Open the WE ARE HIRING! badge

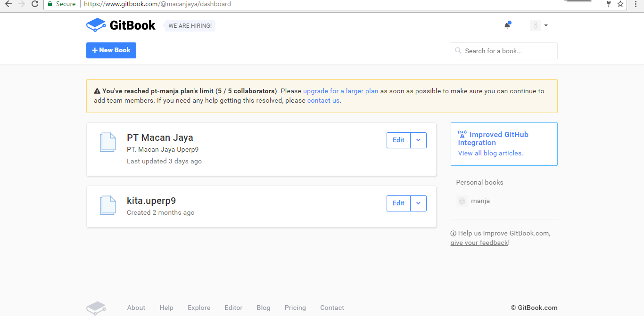(x=190, y=26)
